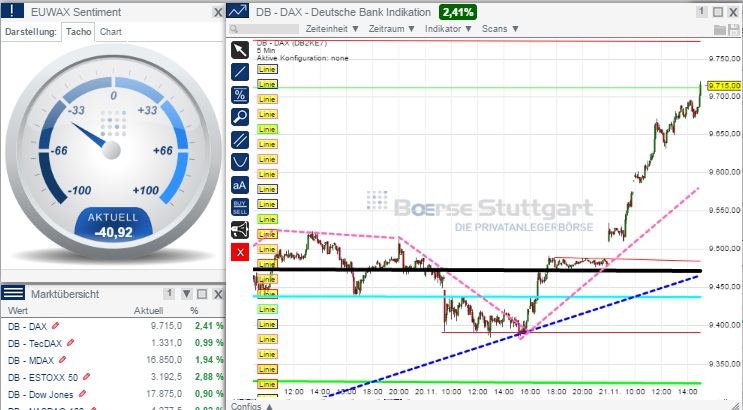Click the group number 1 button in chart window
743x410 pixels.
click(702, 11)
